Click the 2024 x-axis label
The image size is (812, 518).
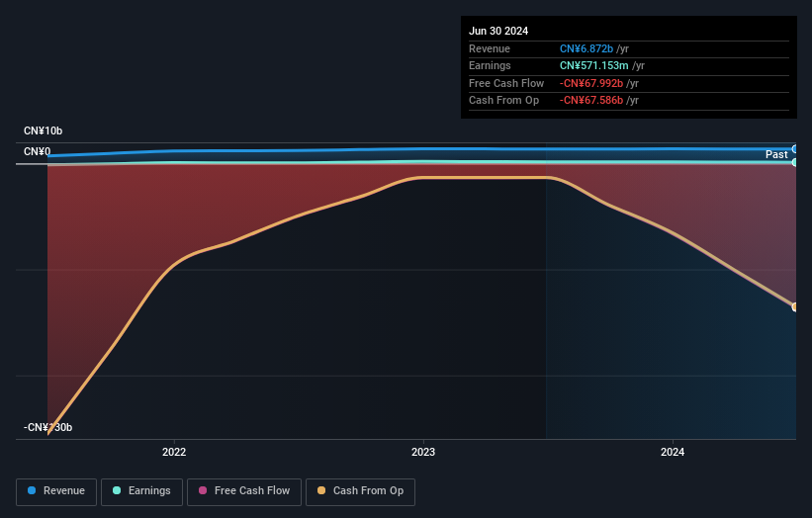673,452
